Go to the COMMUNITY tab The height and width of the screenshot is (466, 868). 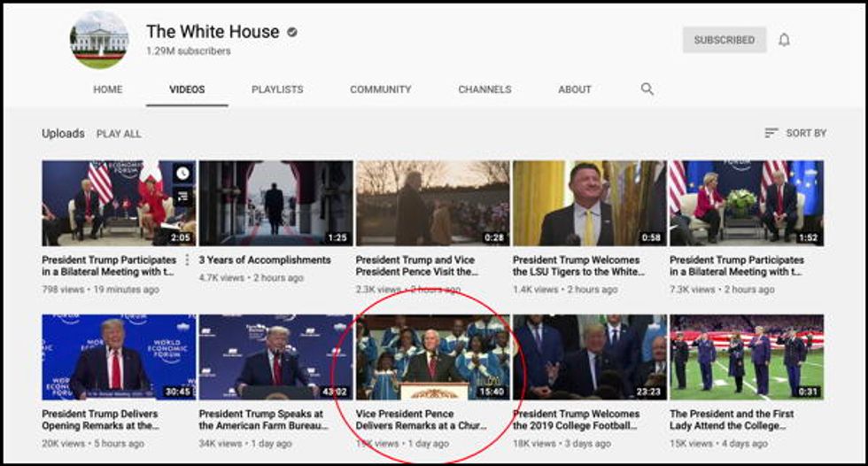tap(380, 89)
